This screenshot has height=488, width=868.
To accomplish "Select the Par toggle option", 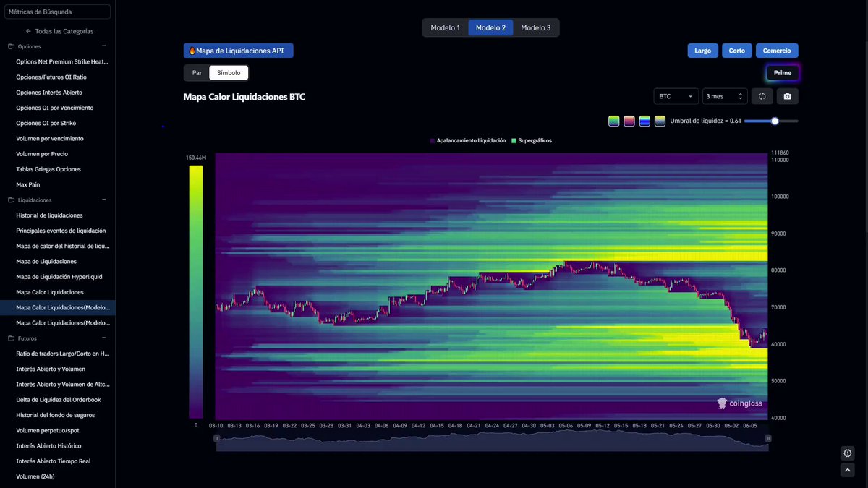I will 197,73.
